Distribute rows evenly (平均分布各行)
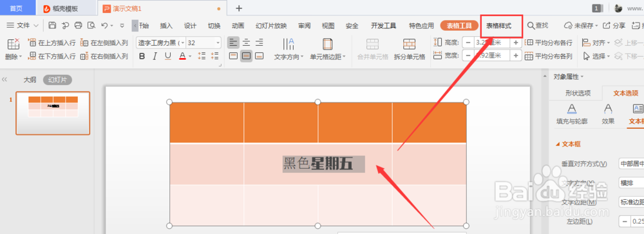Viewport: 644px width, 234px height. click(x=549, y=43)
